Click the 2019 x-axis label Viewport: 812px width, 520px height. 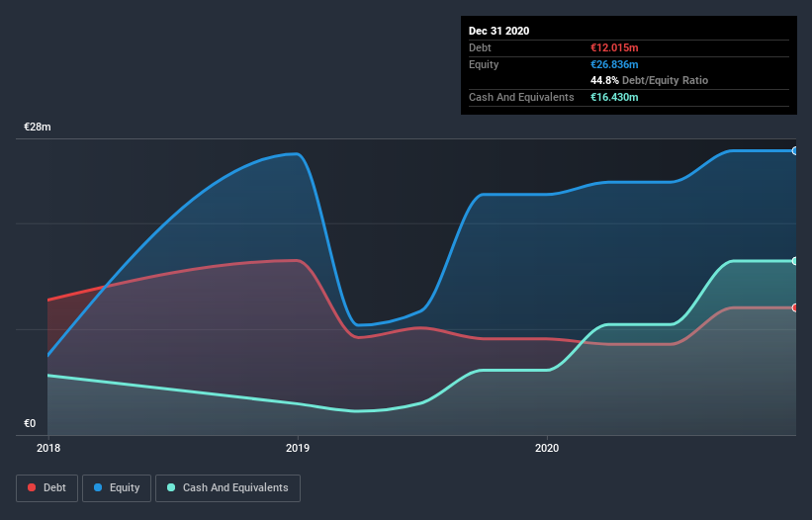point(298,448)
